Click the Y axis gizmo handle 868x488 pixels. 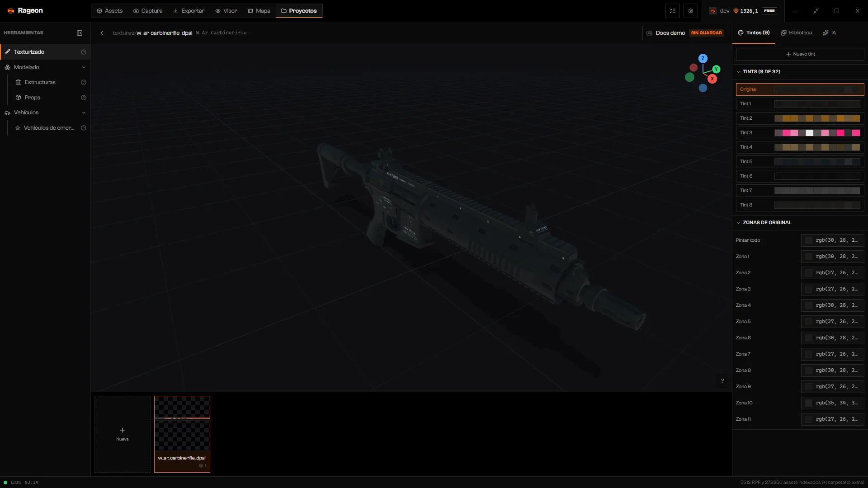(717, 69)
